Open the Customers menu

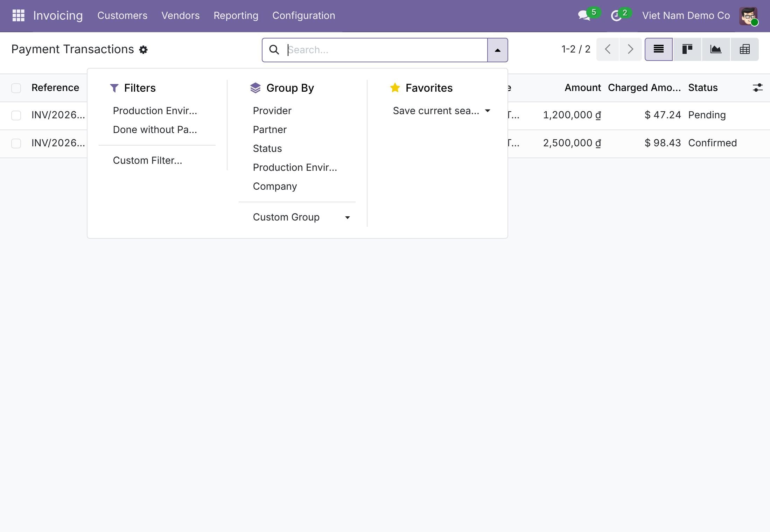pyautogui.click(x=122, y=16)
